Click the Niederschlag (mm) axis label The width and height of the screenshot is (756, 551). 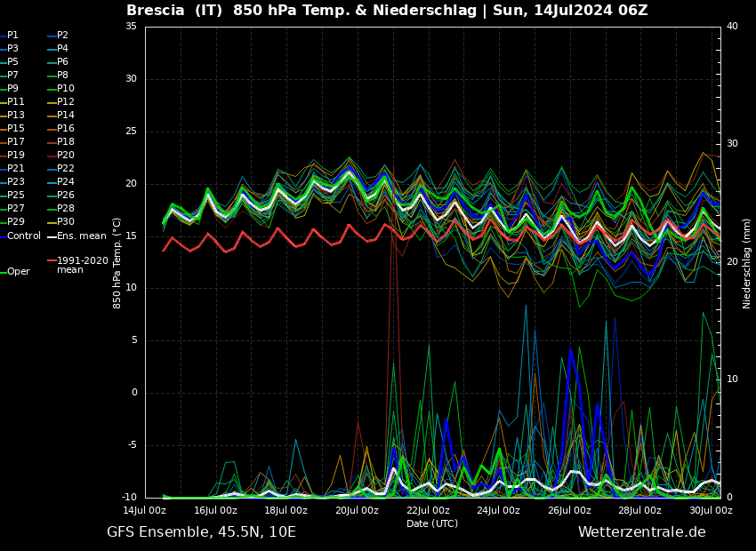tap(746, 263)
